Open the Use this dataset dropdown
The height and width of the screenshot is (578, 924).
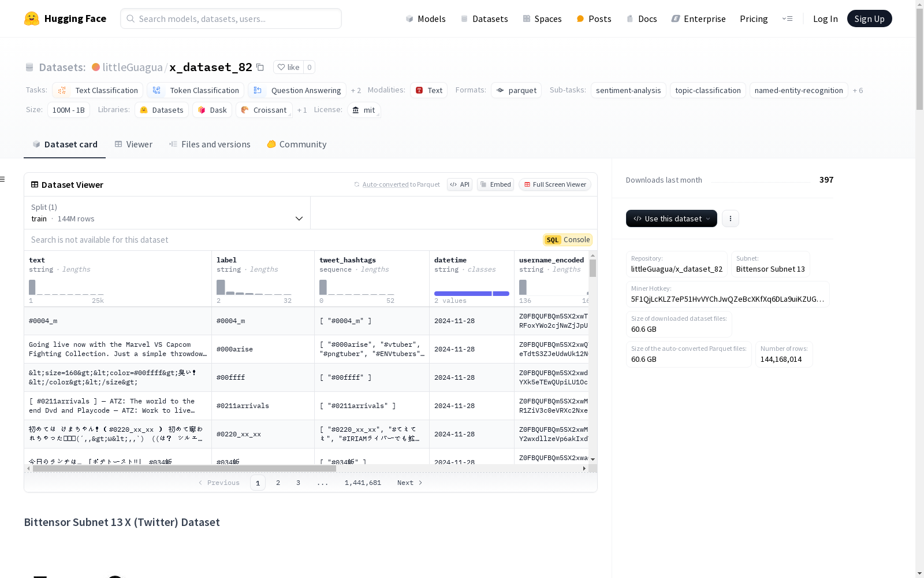click(672, 218)
